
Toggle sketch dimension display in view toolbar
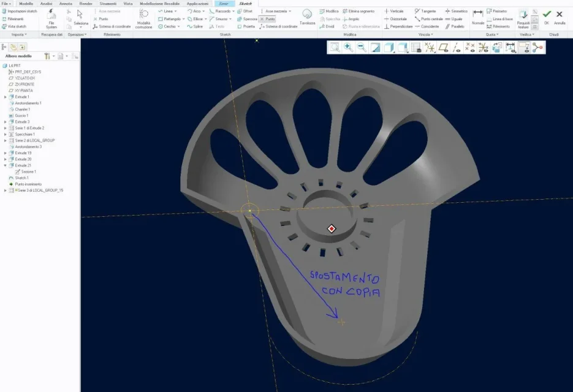tap(510, 48)
